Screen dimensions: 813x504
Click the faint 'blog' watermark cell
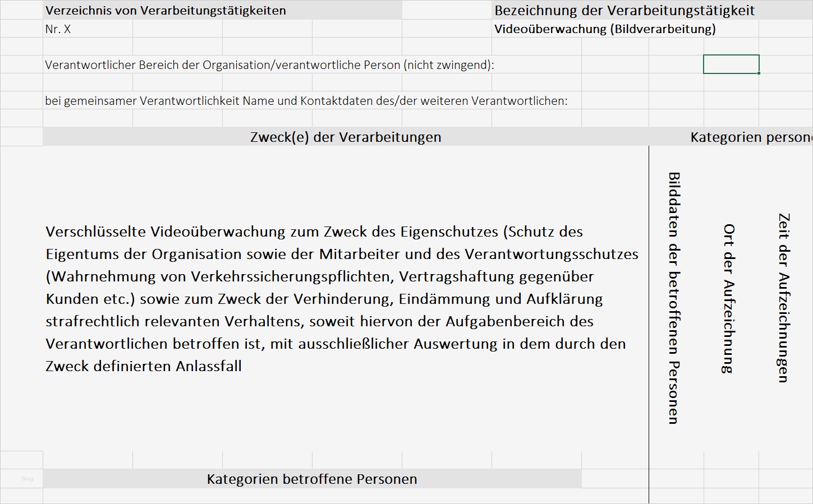27,479
